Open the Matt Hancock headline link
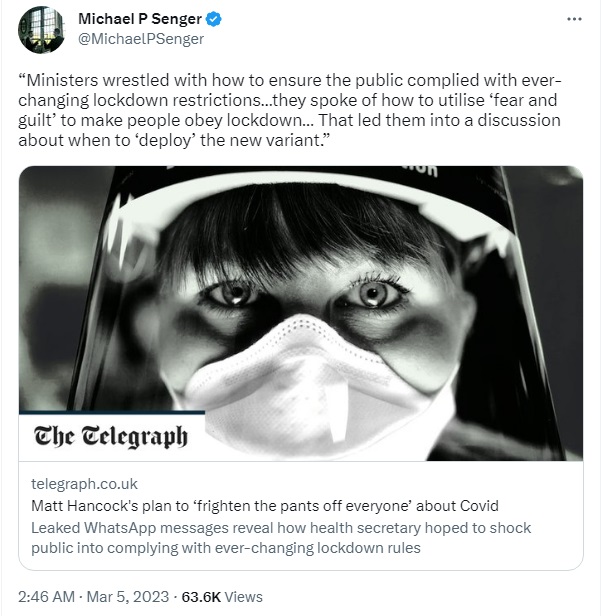 [265, 506]
